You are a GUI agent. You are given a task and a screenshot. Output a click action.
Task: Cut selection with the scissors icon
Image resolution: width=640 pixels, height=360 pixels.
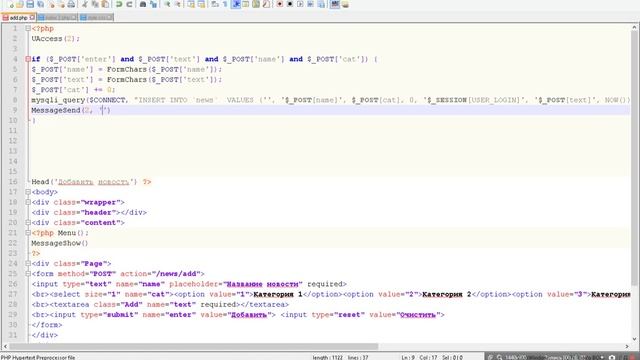(84, 4)
